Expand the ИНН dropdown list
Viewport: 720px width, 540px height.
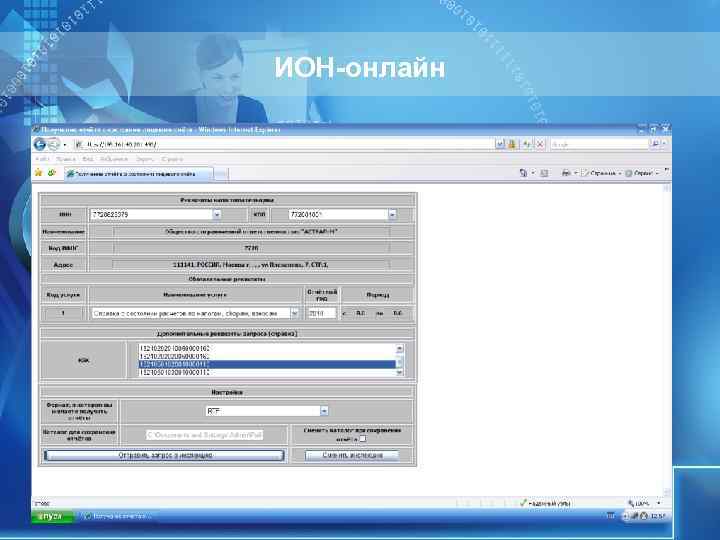point(217,214)
